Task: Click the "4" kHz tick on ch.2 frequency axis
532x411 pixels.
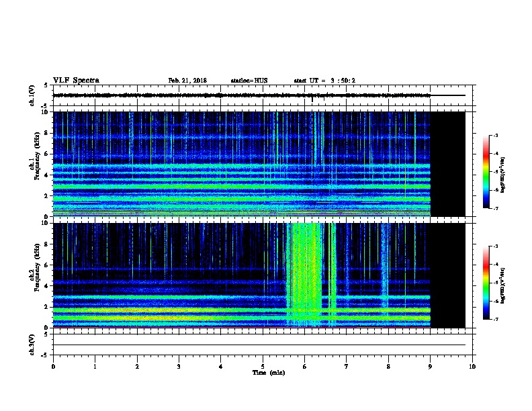Action: [47, 286]
